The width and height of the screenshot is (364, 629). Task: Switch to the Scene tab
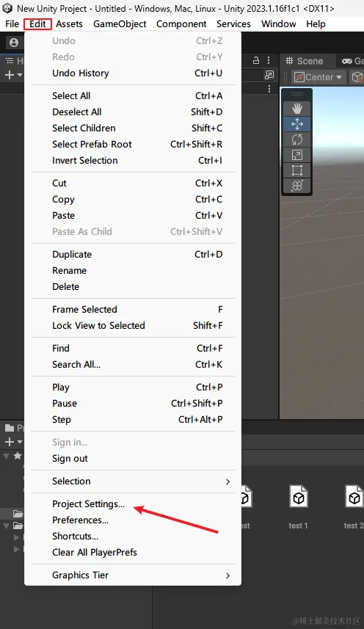point(305,61)
